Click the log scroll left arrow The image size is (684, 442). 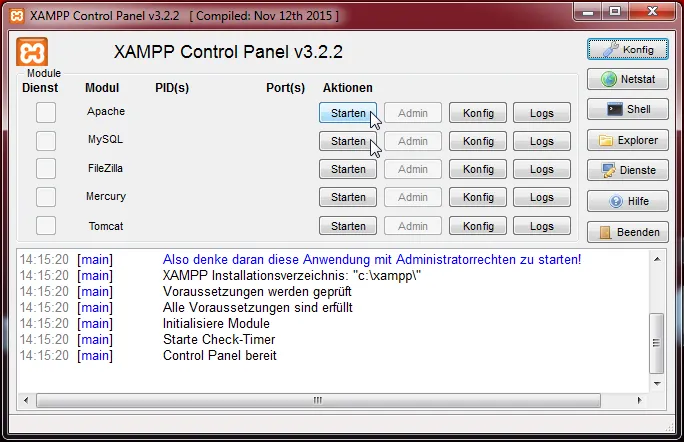coord(26,400)
